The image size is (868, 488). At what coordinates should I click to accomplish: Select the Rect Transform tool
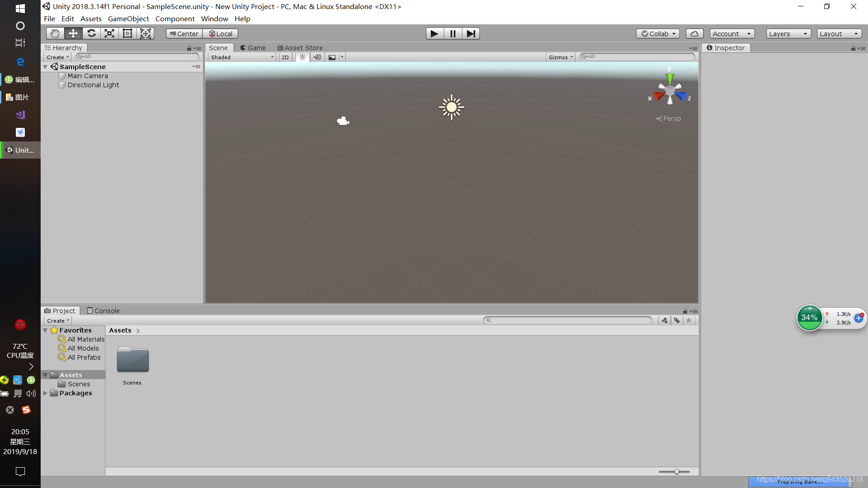127,33
